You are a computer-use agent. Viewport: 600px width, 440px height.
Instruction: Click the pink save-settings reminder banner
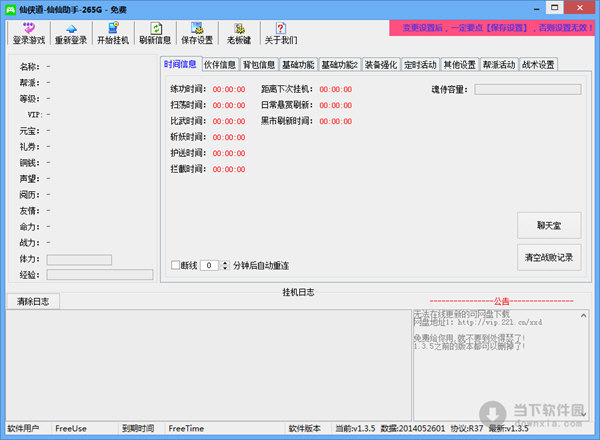pyautogui.click(x=492, y=28)
